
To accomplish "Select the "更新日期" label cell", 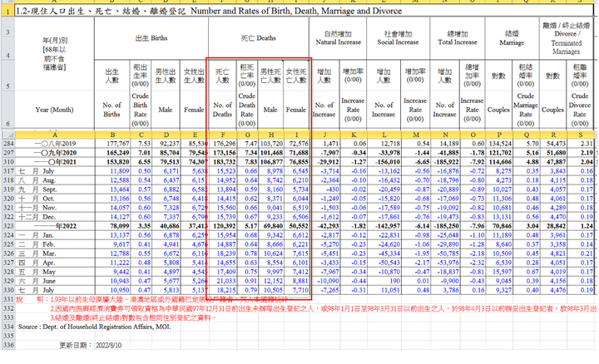I will point(75,346).
